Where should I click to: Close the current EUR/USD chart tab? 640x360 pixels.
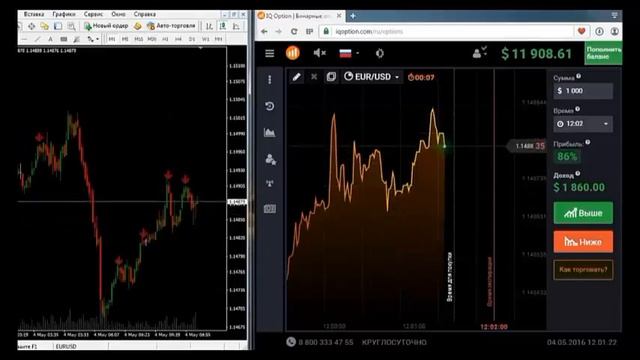[x=314, y=77]
